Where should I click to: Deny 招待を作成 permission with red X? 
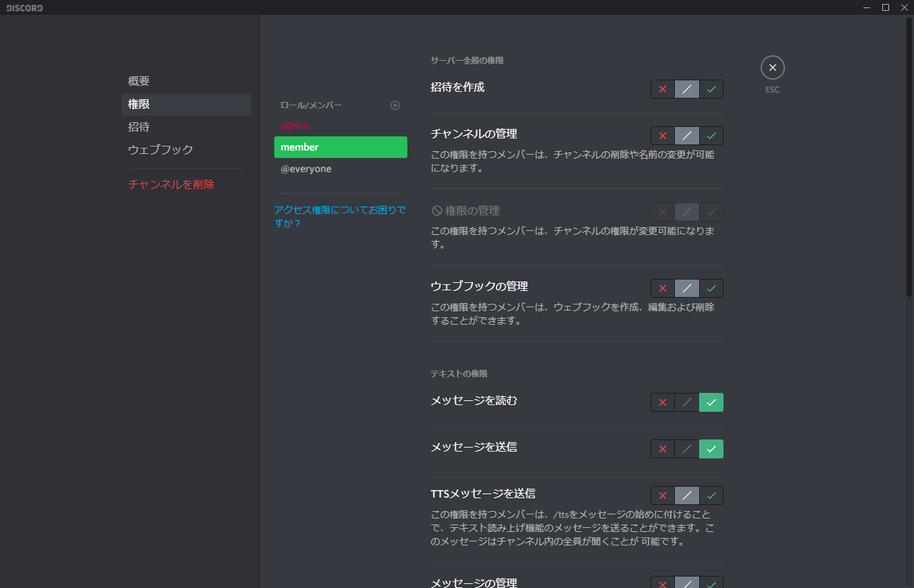click(x=663, y=89)
